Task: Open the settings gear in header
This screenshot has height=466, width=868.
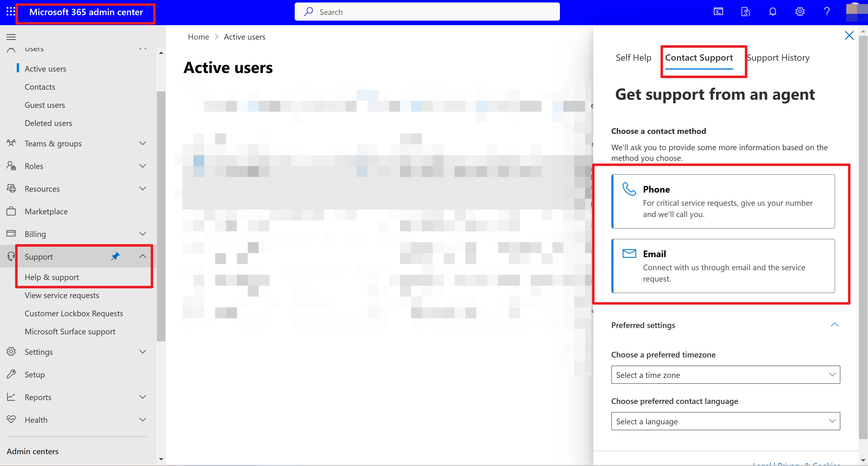Action: [x=800, y=12]
